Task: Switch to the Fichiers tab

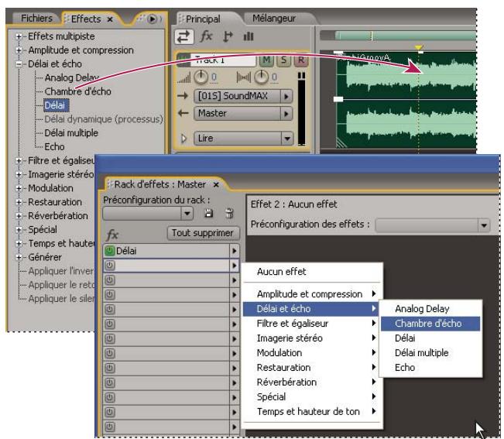Action: pos(36,19)
